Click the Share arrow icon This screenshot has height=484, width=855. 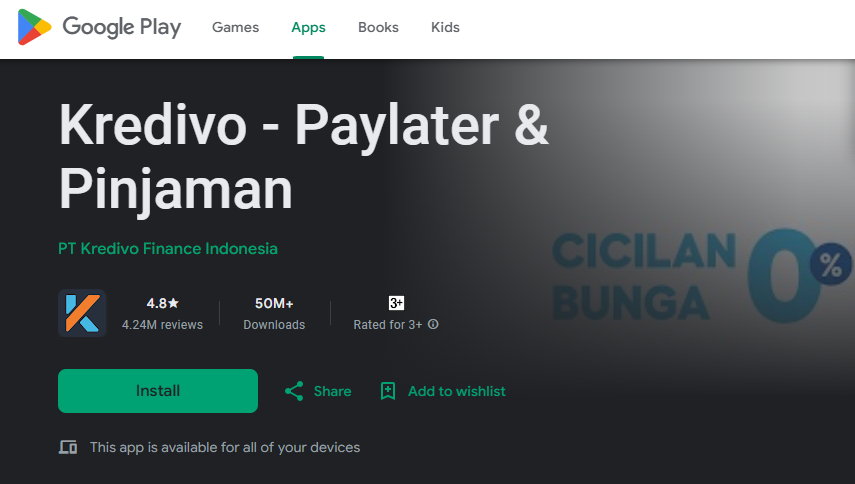294,391
